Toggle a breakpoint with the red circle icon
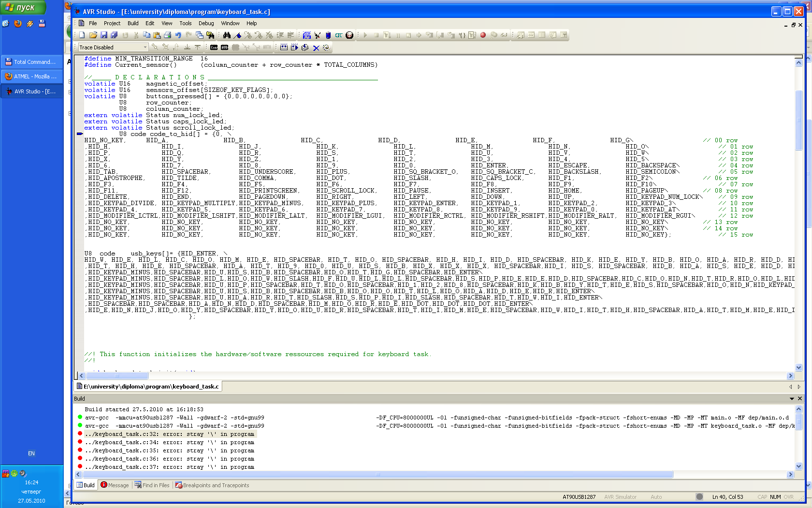 coord(483,35)
